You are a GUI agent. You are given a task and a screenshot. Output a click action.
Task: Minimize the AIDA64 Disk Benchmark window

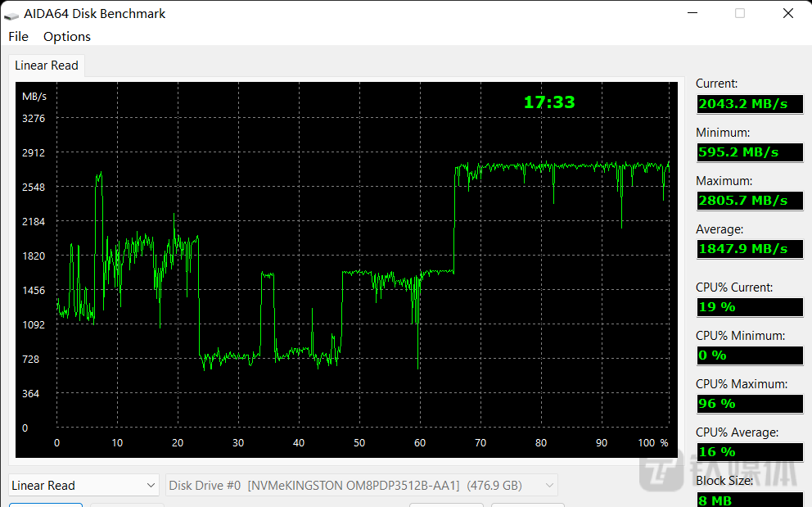[x=692, y=13]
